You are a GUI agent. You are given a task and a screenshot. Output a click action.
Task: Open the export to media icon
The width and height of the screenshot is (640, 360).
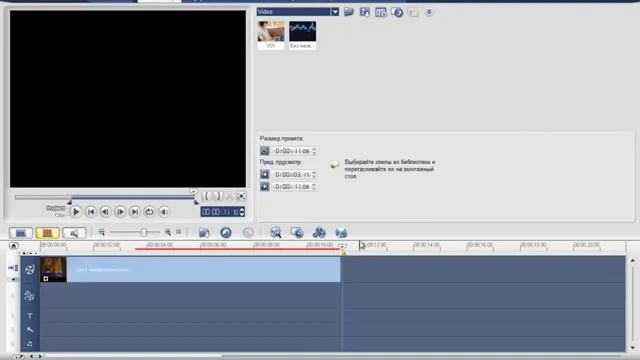coord(397,12)
